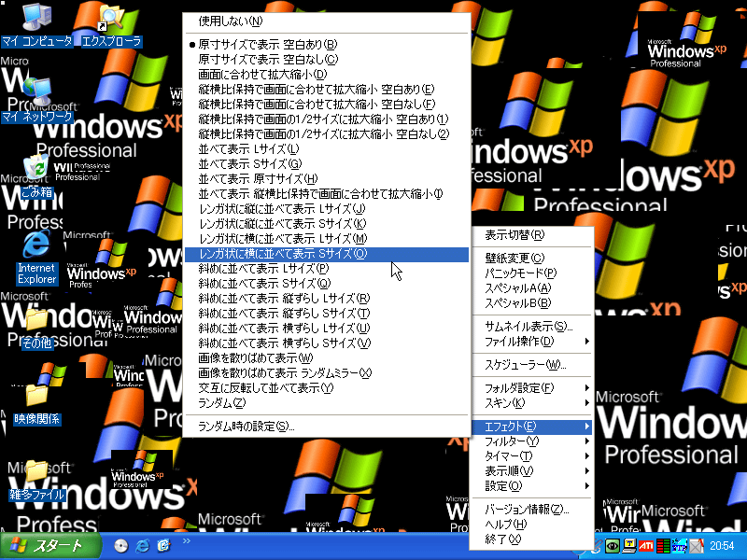The width and height of the screenshot is (747, 560).
Task: Click the Internet Explorer quick launch icon
Action: pyautogui.click(x=142, y=546)
